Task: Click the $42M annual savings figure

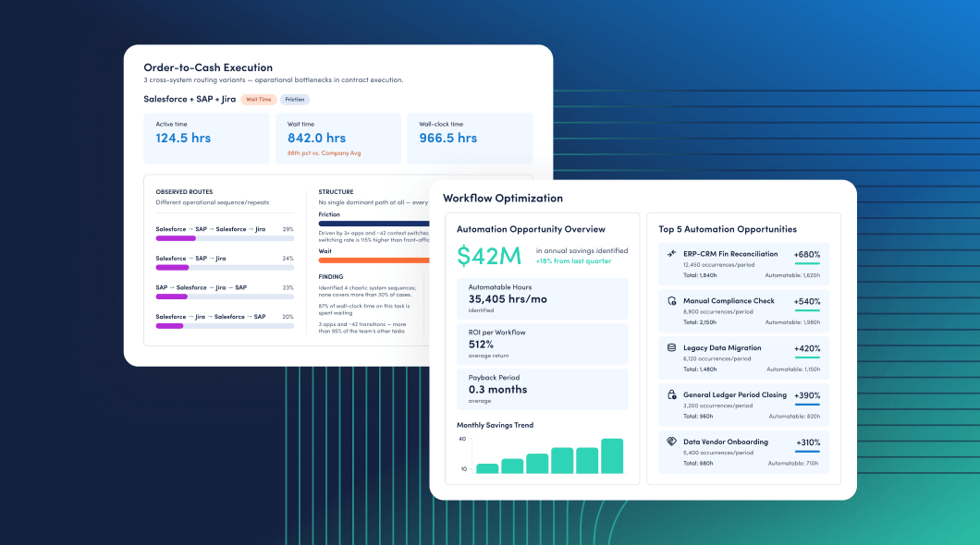Action: click(x=489, y=255)
